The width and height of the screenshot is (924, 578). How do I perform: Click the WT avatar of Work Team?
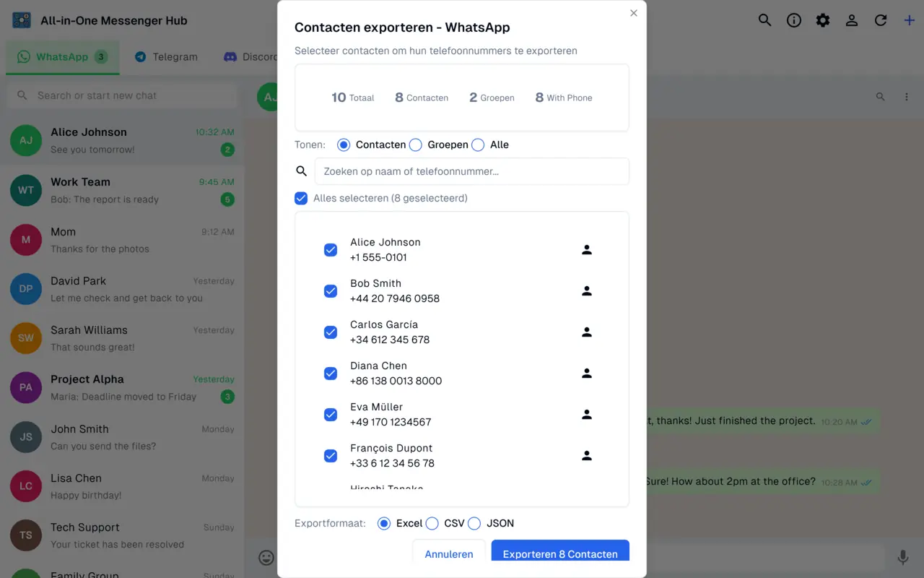(26, 190)
